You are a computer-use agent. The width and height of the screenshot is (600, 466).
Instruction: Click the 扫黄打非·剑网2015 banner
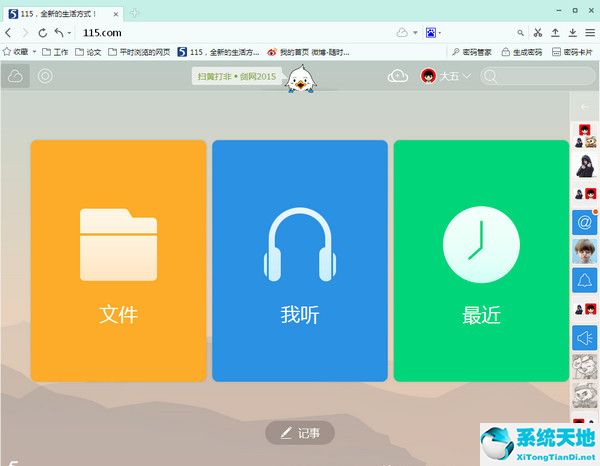click(x=237, y=76)
